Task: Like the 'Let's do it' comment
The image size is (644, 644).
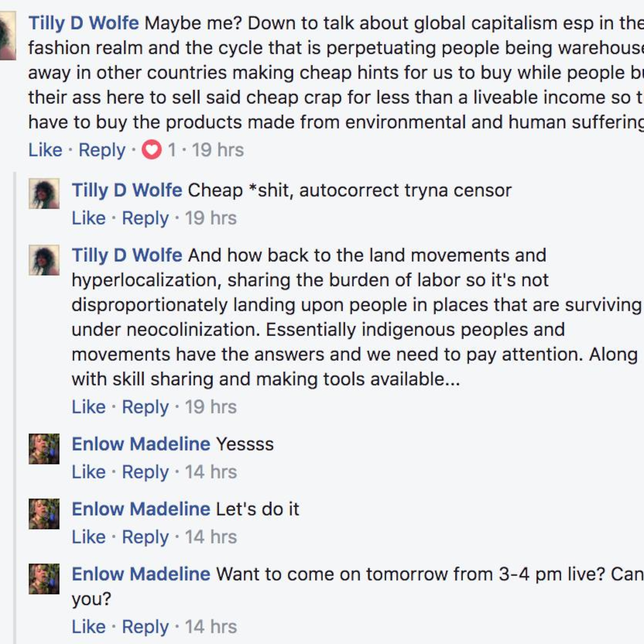Action: coord(88,536)
